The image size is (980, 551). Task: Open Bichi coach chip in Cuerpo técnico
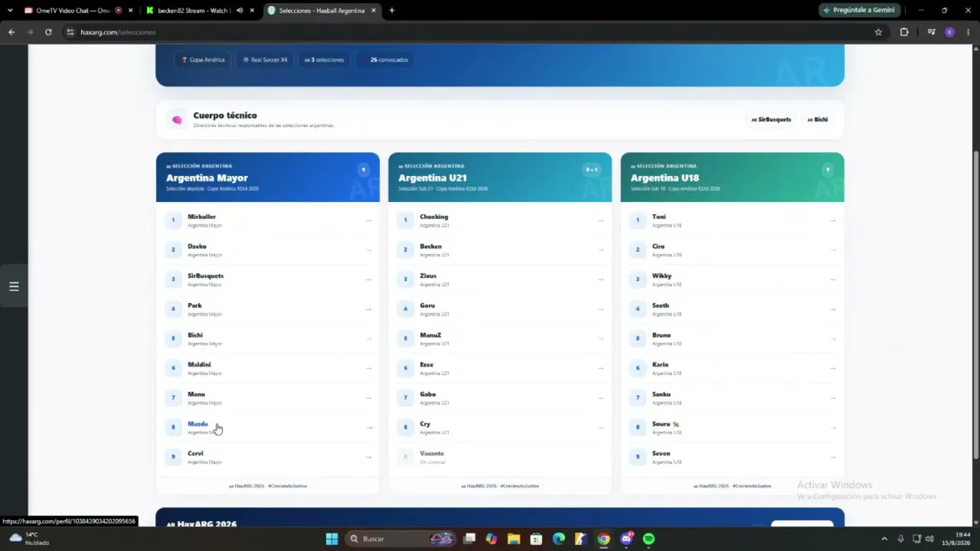(x=818, y=119)
